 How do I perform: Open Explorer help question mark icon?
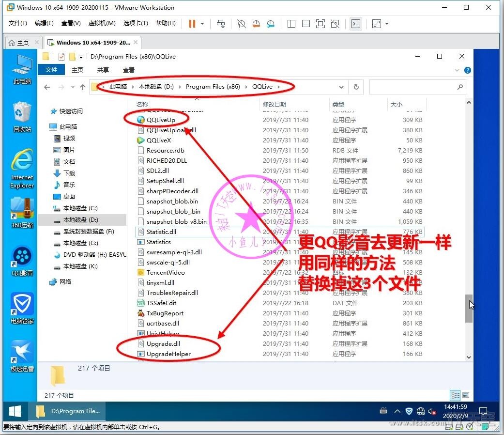(468, 70)
